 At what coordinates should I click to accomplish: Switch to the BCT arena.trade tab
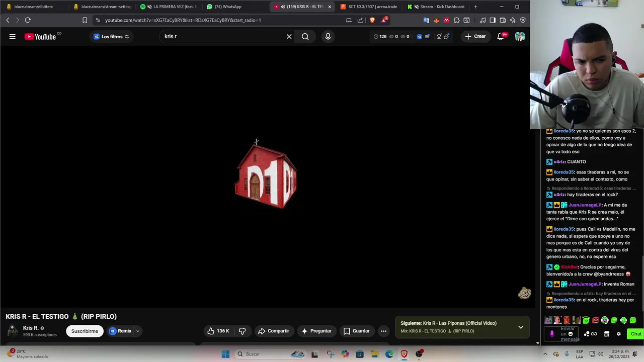point(369,7)
